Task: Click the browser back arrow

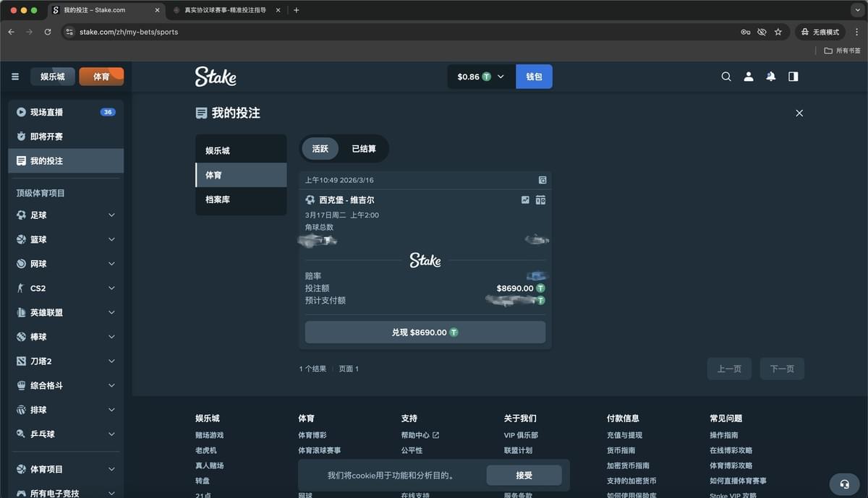Action: (12, 32)
